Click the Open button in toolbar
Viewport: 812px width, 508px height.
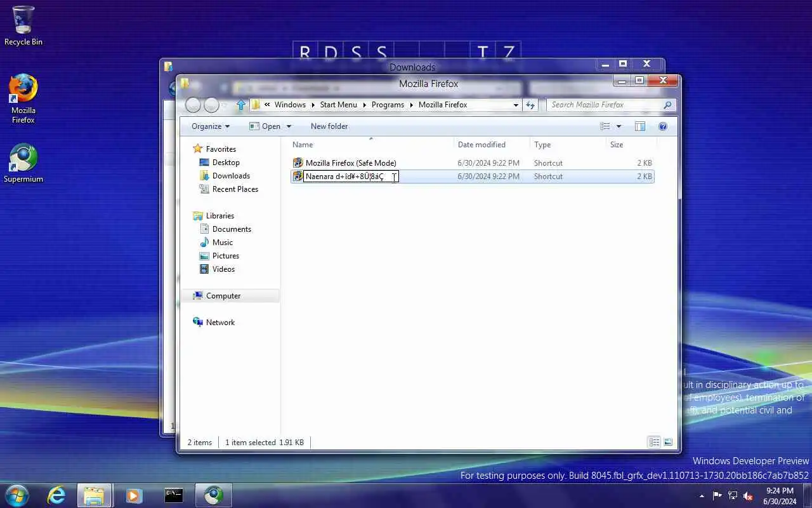point(265,126)
